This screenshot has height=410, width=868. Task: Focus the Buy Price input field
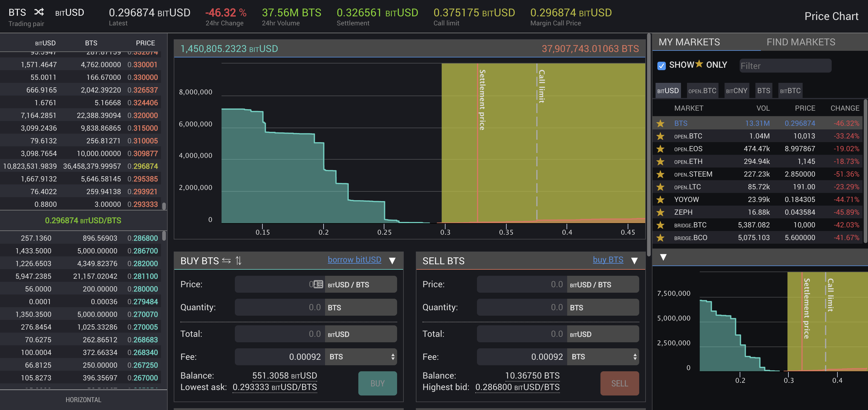280,285
